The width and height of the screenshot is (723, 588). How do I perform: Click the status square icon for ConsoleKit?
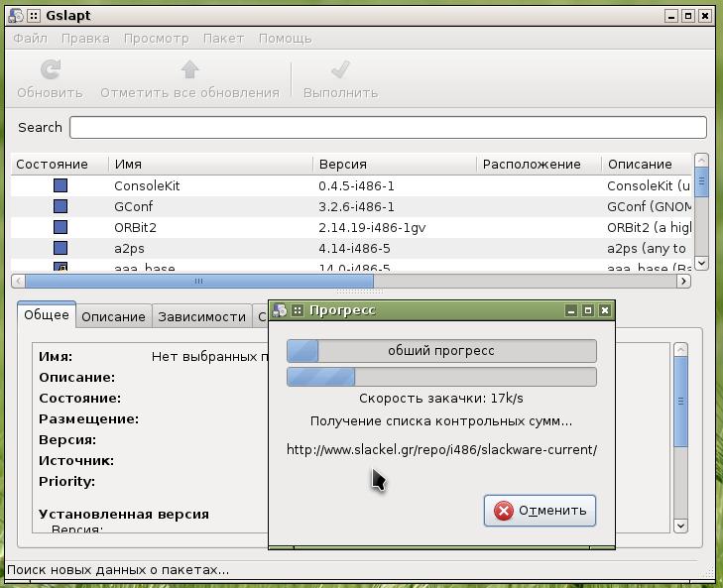click(60, 185)
